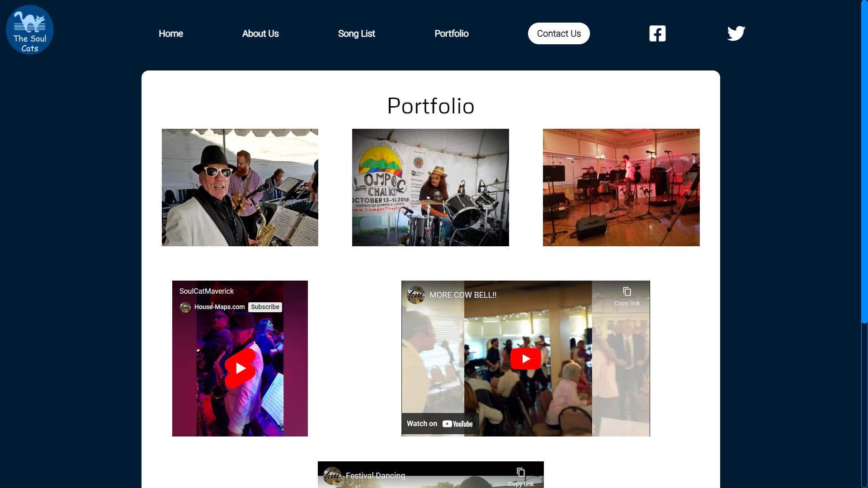Subscribe to House-Maps.com channel
This screenshot has width=868, height=488.
pyautogui.click(x=265, y=307)
